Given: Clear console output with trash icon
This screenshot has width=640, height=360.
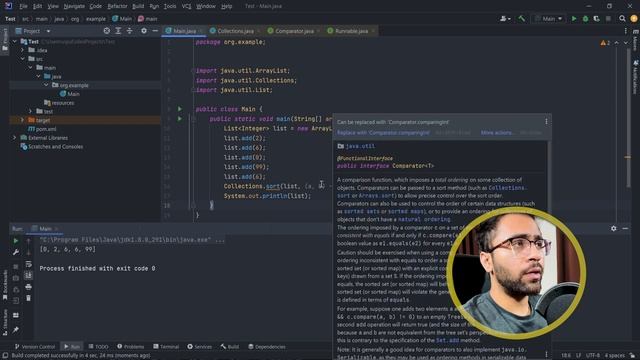Looking at the screenshot, I should pyautogui.click(x=28, y=298).
